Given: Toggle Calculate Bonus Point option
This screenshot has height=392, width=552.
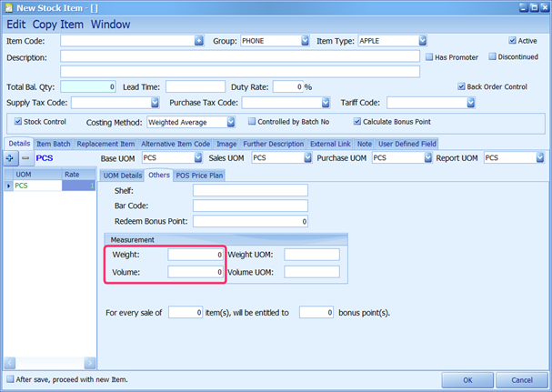Looking at the screenshot, I should tap(357, 121).
